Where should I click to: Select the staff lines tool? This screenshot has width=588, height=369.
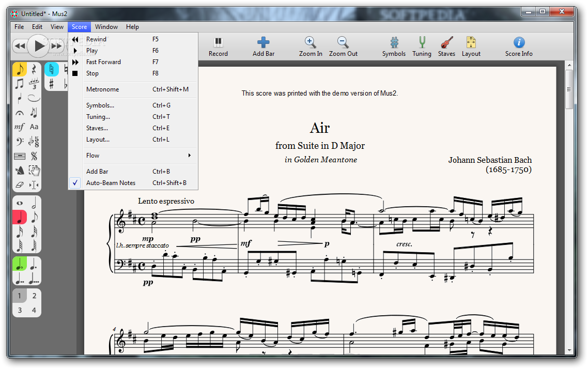[20, 156]
